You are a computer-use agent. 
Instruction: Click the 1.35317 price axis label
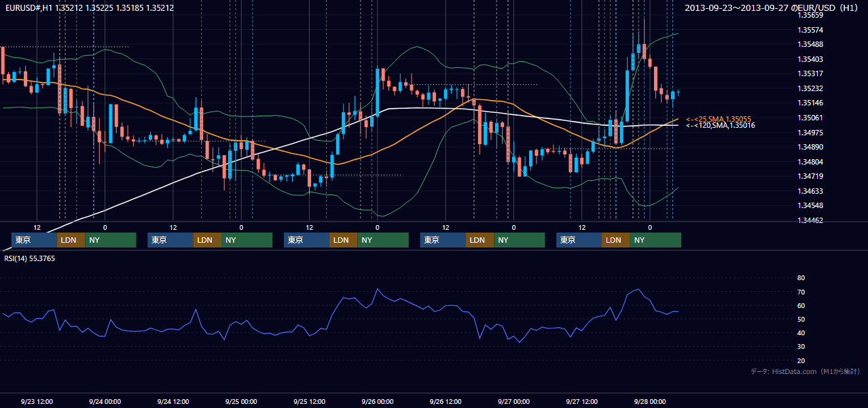(x=810, y=73)
